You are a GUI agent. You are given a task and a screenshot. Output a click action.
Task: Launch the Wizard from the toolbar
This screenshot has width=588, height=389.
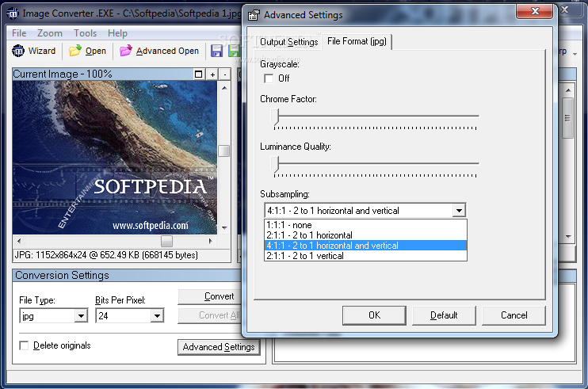coord(34,51)
